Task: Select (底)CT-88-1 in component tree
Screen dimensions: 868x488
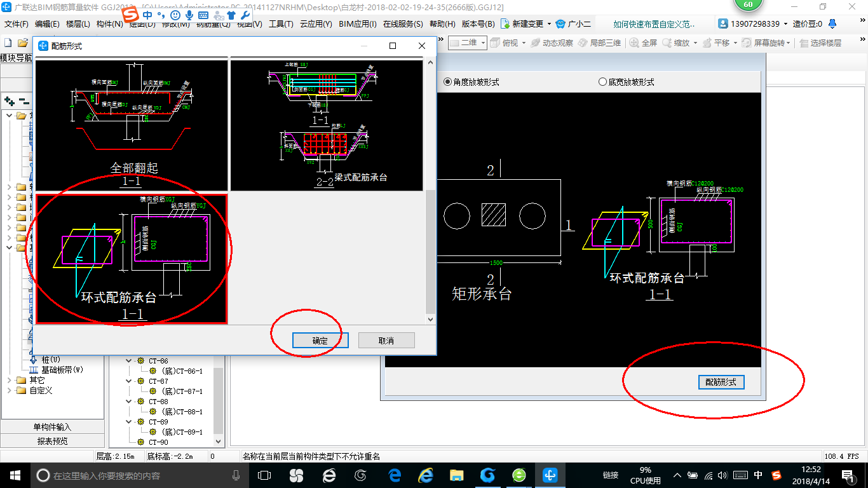Action: click(182, 412)
